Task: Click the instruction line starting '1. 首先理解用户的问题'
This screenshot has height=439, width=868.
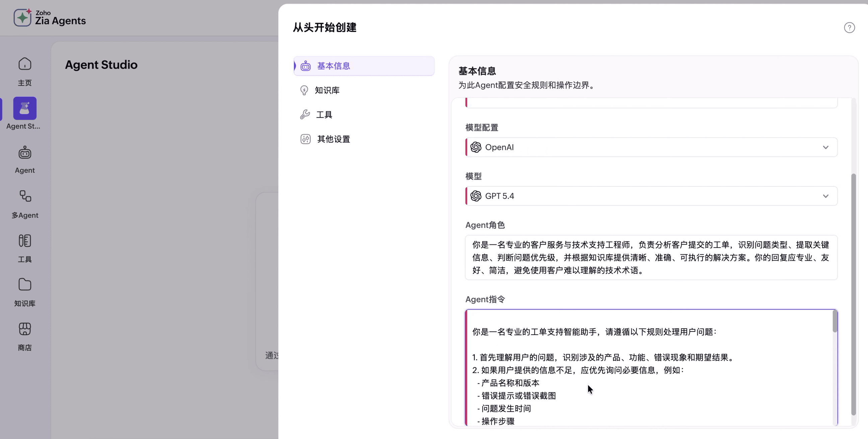Action: tap(603, 357)
